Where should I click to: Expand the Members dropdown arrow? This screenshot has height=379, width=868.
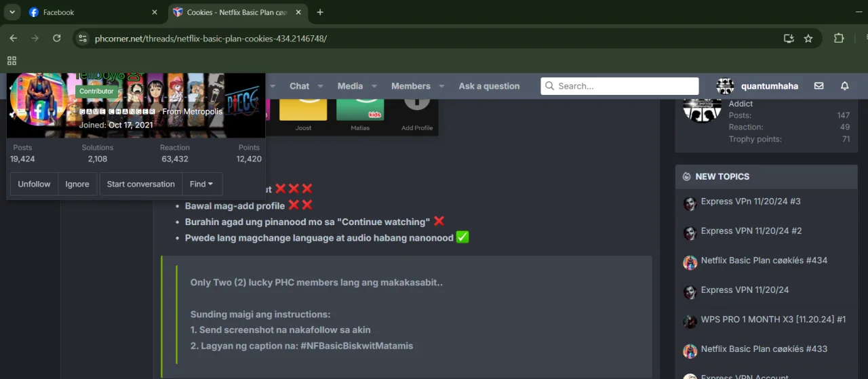tap(441, 86)
